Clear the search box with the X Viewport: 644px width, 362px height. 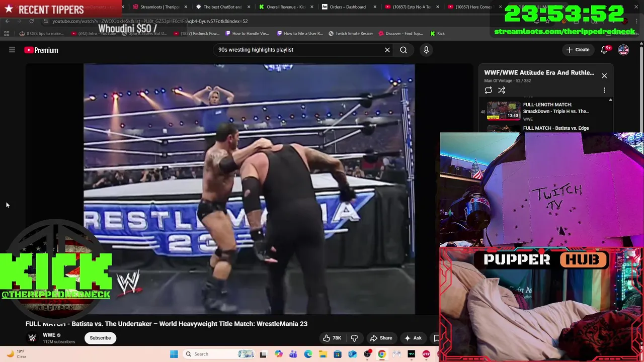point(387,50)
